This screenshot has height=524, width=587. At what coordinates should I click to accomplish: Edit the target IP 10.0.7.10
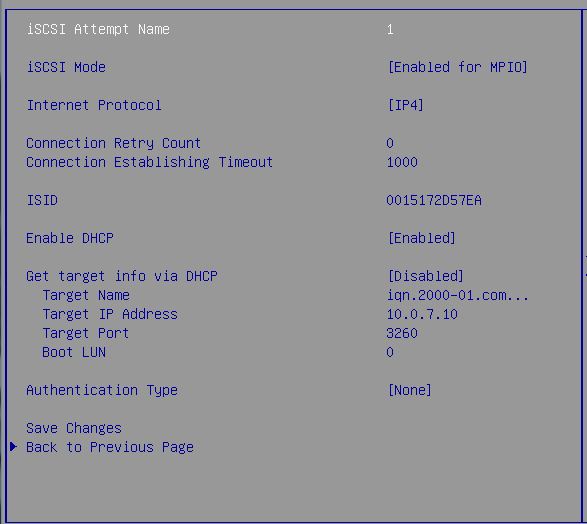pyautogui.click(x=422, y=314)
